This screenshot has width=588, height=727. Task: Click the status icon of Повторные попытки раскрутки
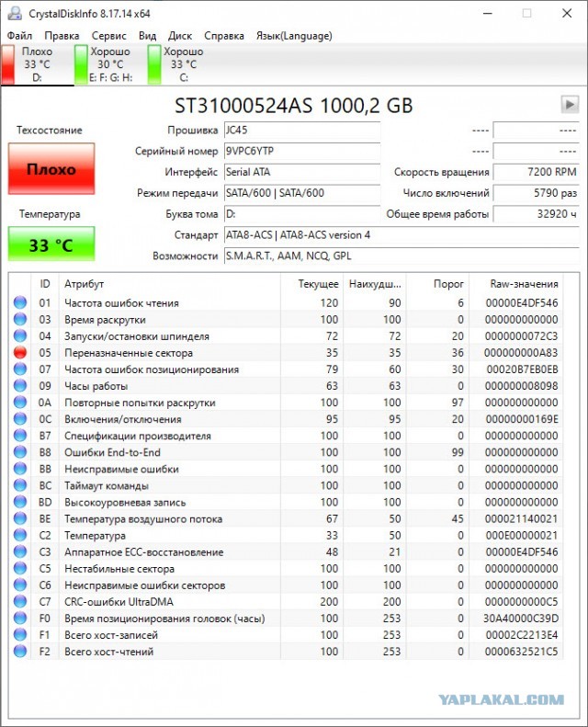(x=20, y=403)
